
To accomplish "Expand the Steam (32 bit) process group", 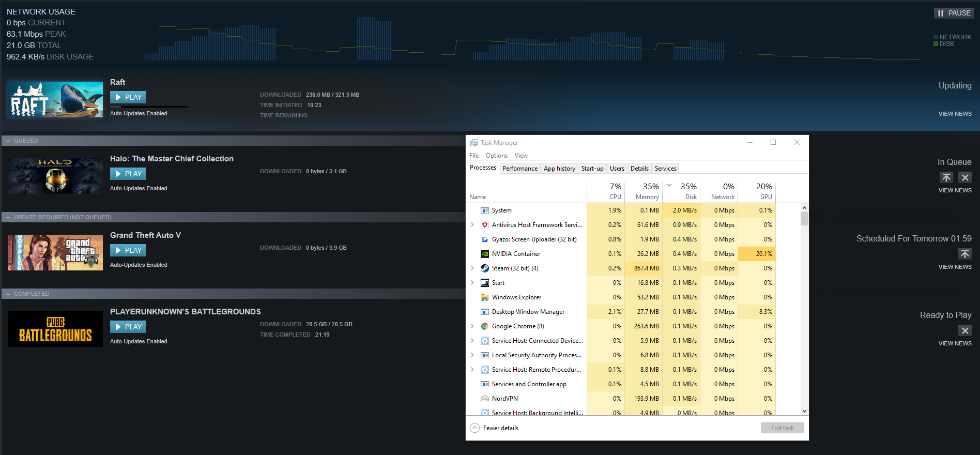I will pos(472,268).
